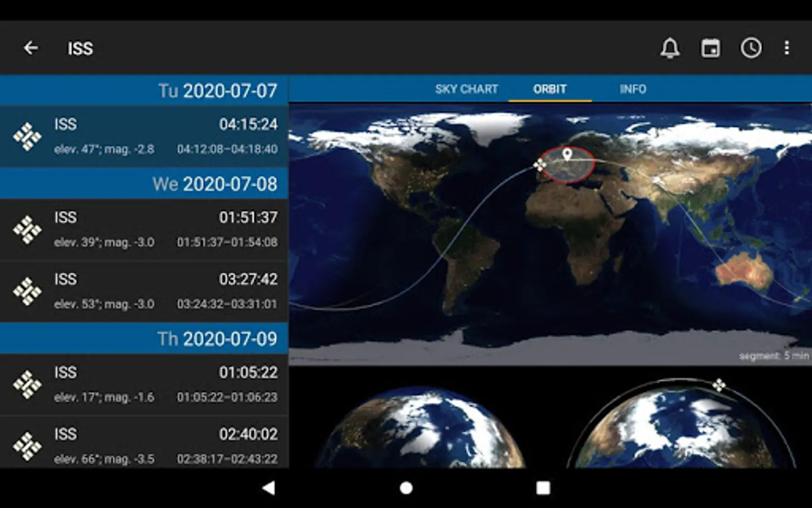Switch to the SKY CHART tab

click(x=466, y=89)
